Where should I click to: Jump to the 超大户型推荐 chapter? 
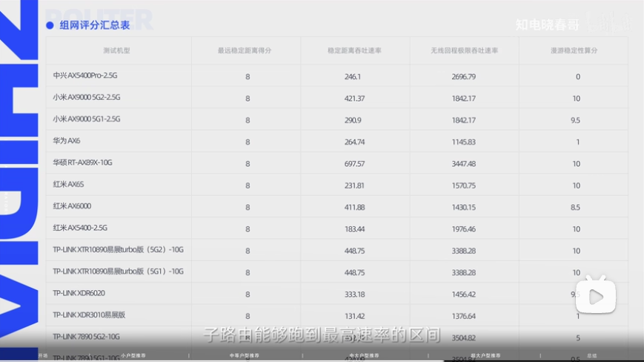tap(483, 356)
